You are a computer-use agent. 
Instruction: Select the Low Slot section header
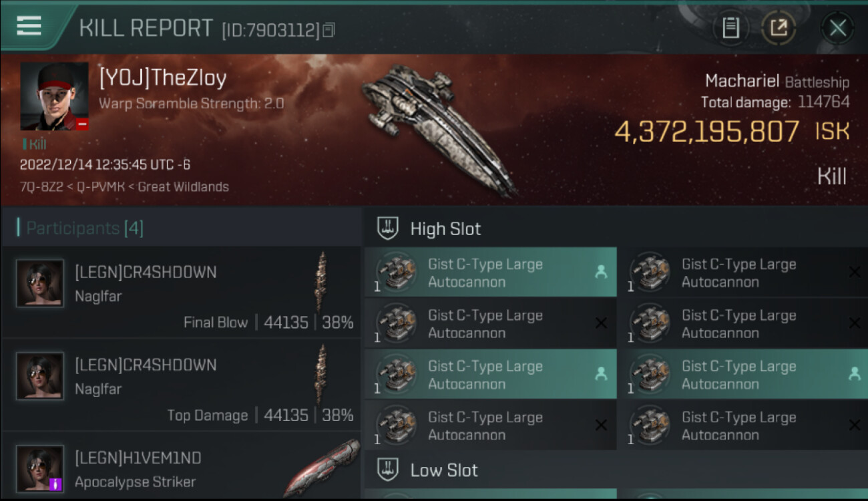[444, 470]
